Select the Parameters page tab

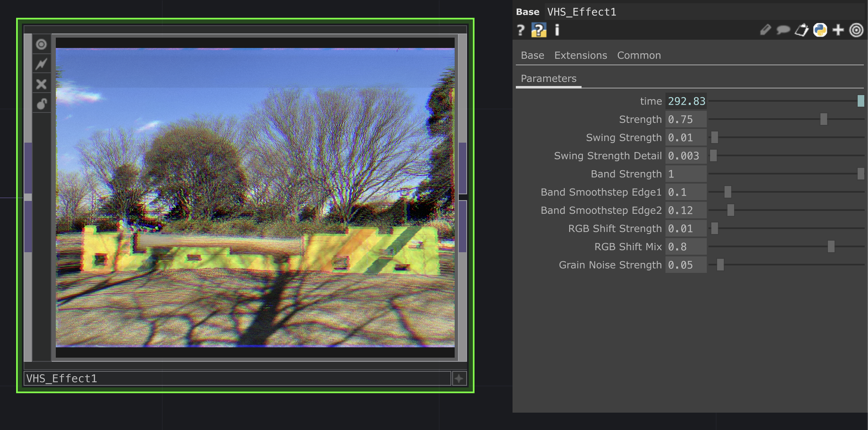[548, 79]
